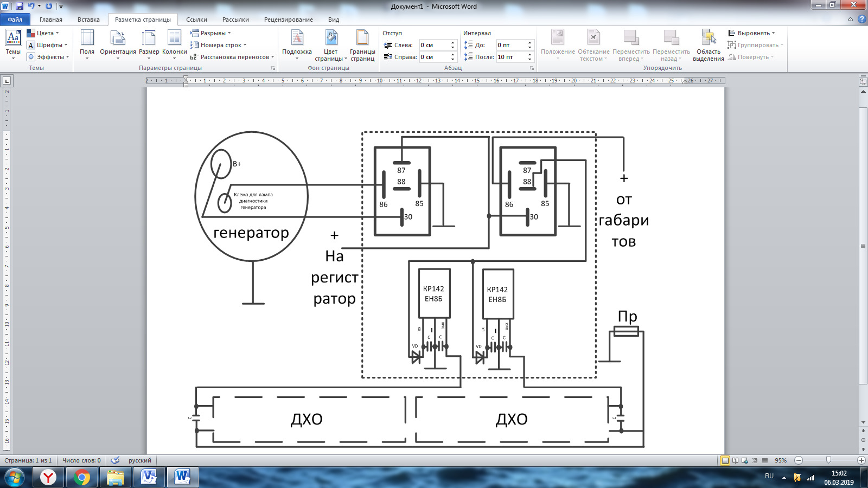Click the Word Help question icon
Image resolution: width=868 pixels, height=488 pixels.
coord(861,20)
